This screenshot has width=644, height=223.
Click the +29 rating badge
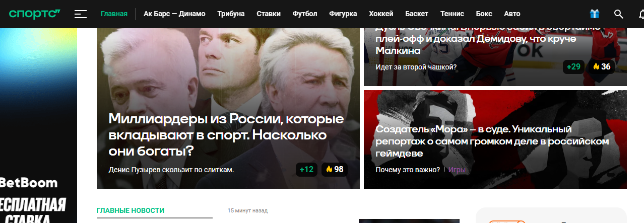[x=573, y=66]
